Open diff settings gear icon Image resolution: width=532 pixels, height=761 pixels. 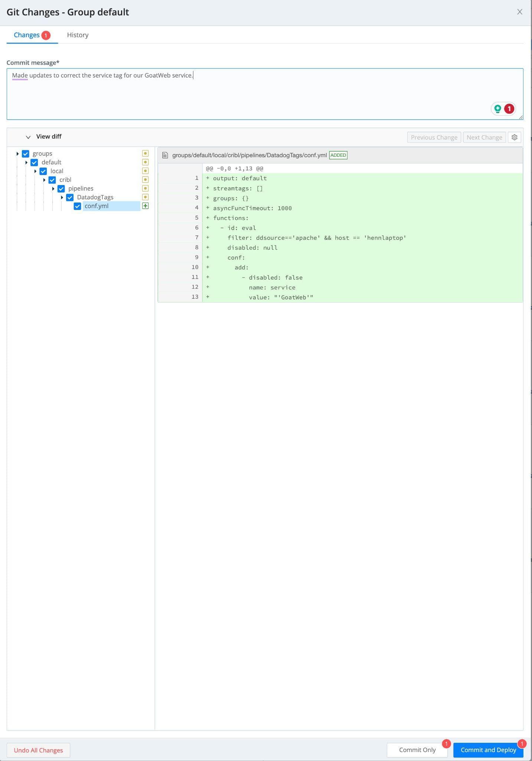(x=514, y=137)
